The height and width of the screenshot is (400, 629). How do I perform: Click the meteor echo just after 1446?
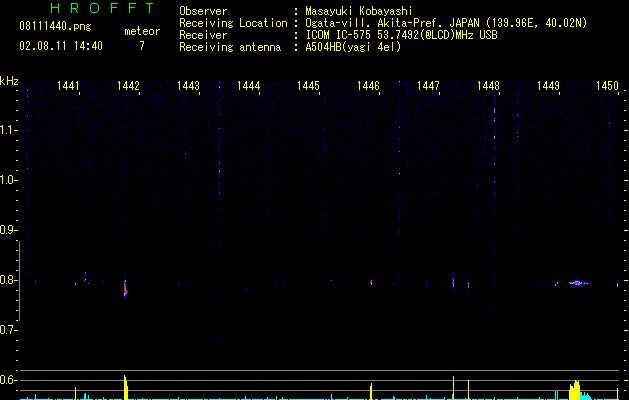tap(371, 282)
